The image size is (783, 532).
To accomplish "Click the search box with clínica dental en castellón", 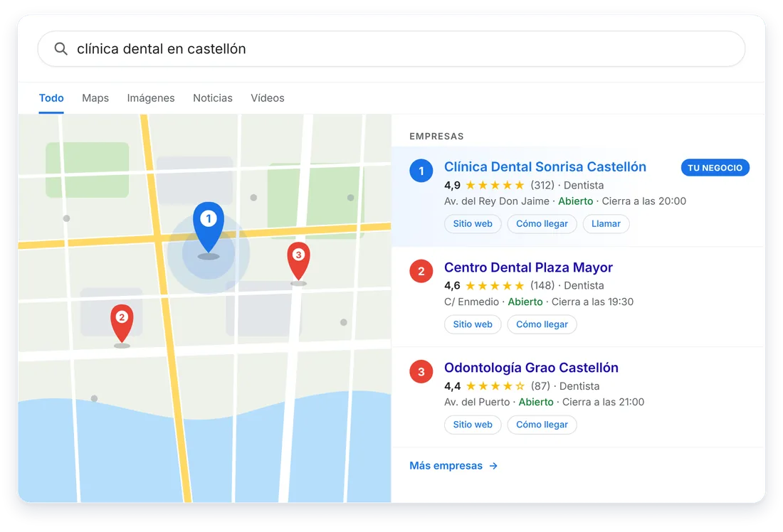I will pyautogui.click(x=391, y=49).
